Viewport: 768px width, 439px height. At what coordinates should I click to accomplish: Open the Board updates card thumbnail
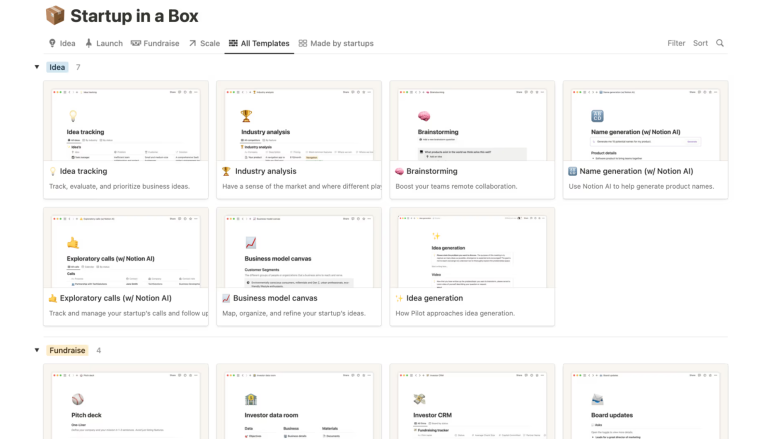646,402
